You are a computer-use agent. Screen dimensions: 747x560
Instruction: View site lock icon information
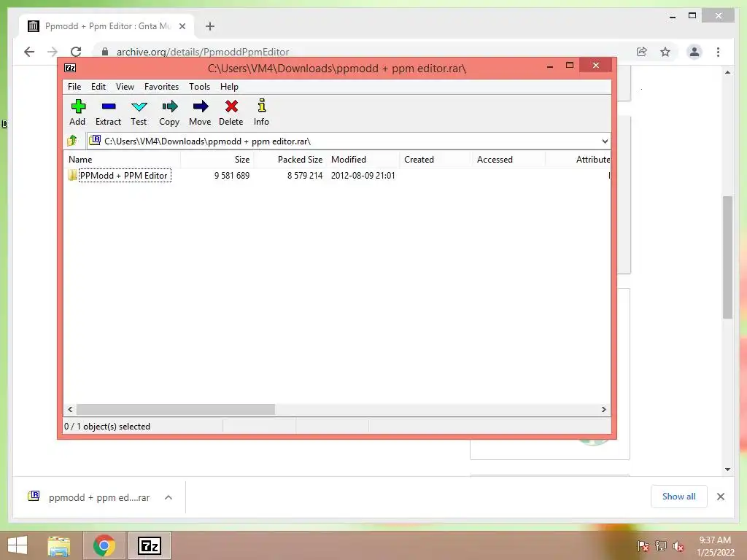point(105,52)
